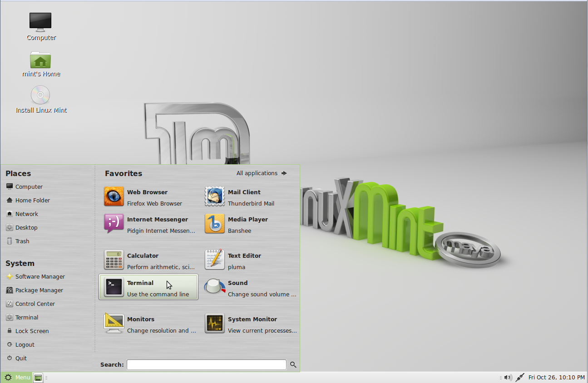Open mint's Home folder on desktop
The image size is (588, 383).
click(x=41, y=64)
